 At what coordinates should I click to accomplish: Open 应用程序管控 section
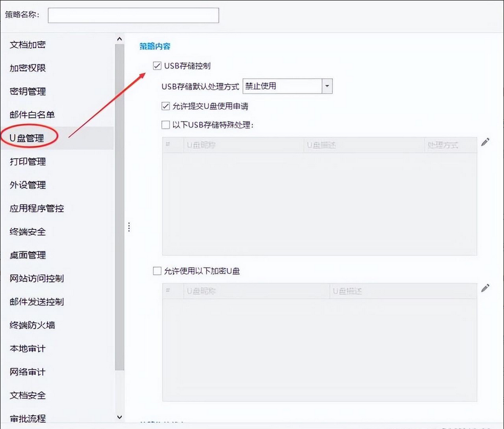click(x=37, y=208)
